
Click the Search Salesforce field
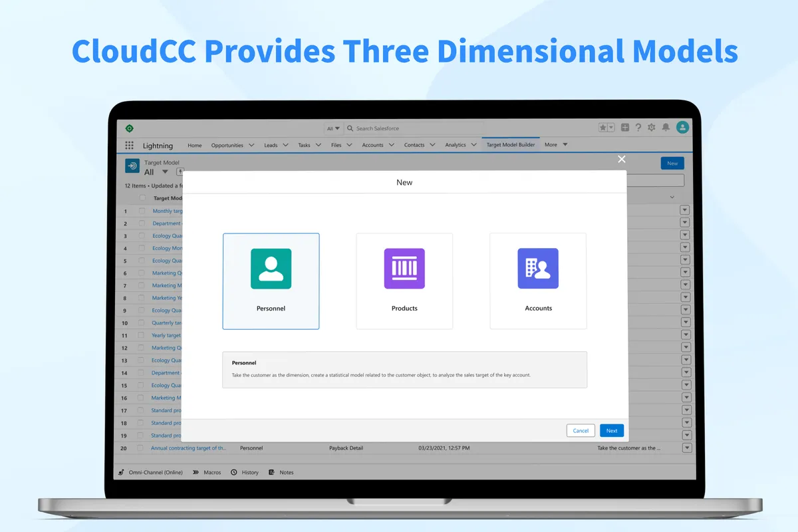point(415,128)
